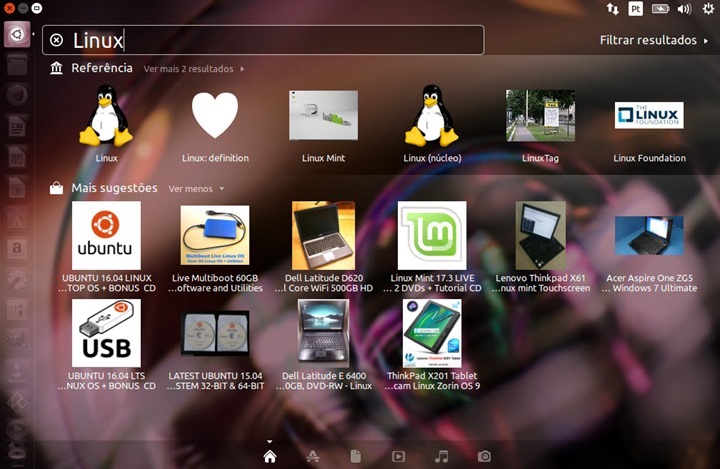Open the Linux penguin reference result
Image resolution: width=720 pixels, height=469 pixels.
tap(106, 116)
